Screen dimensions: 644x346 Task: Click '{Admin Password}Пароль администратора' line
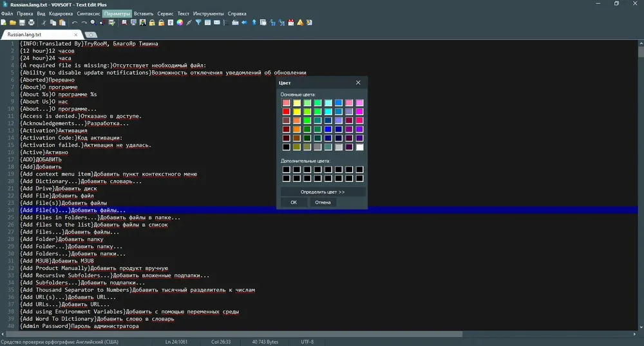coord(79,326)
